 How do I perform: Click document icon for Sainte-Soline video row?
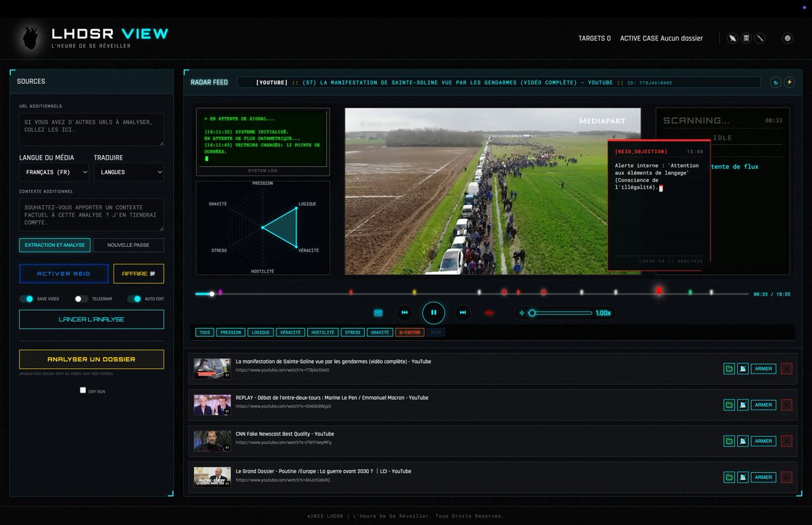pos(742,369)
